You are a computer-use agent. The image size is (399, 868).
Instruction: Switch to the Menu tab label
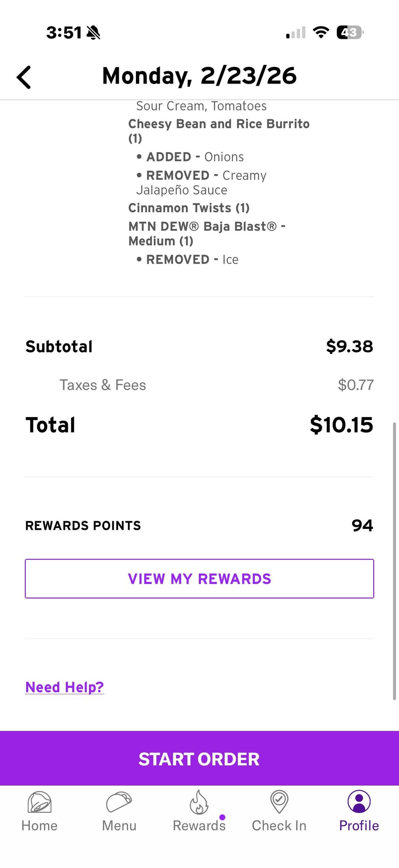point(119,826)
